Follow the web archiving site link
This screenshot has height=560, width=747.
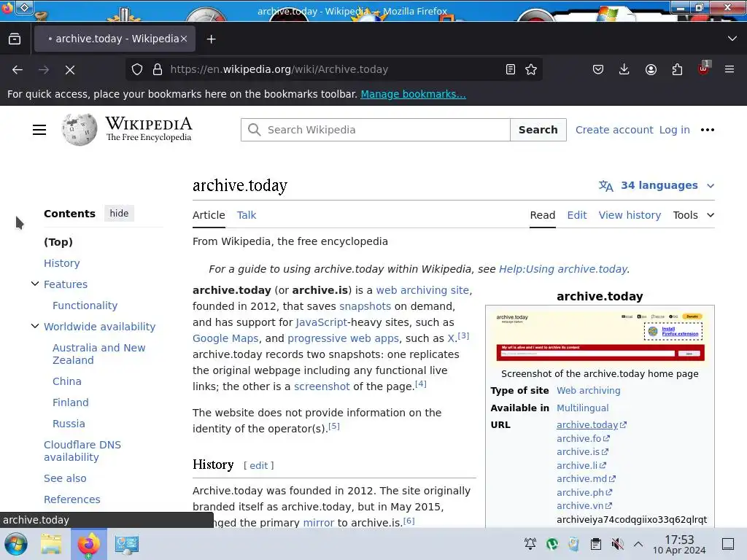tap(422, 290)
